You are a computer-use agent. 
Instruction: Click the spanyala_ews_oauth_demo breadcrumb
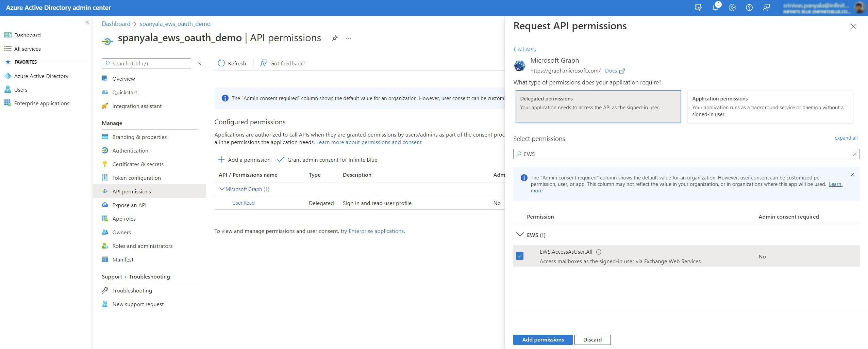click(x=175, y=24)
